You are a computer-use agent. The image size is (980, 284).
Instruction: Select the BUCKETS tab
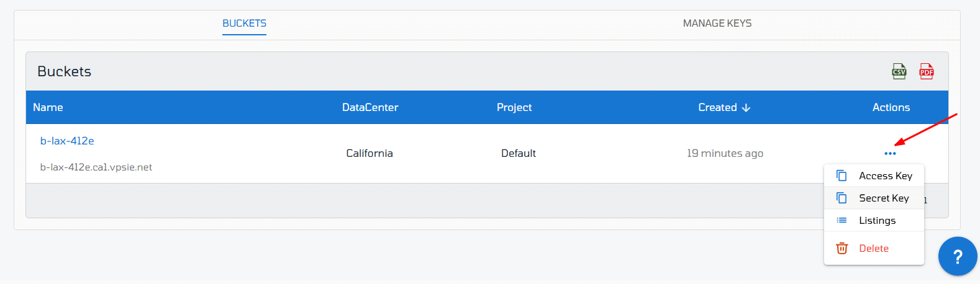(245, 24)
